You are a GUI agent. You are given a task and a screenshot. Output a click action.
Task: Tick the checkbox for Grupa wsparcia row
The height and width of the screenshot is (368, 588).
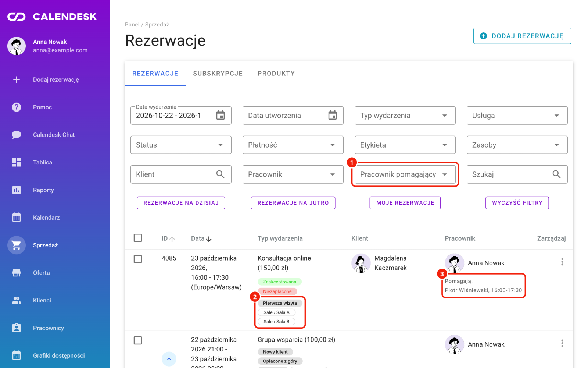pos(138,340)
